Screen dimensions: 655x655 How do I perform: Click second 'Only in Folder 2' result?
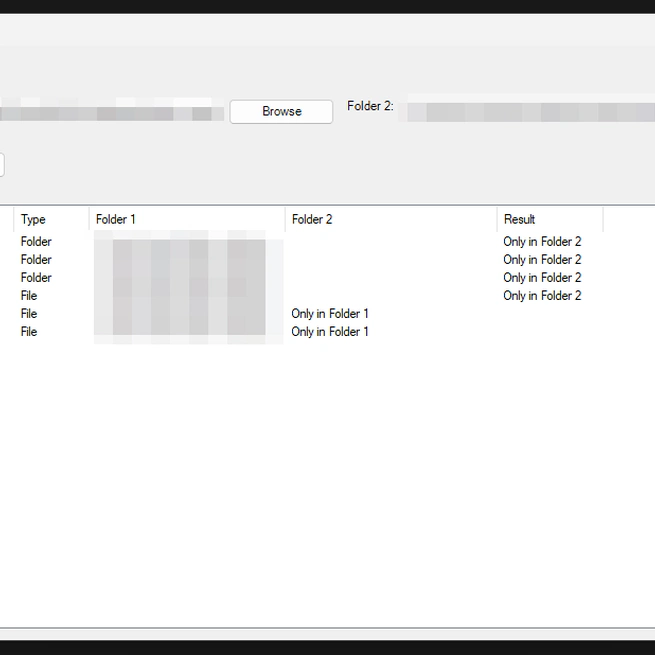click(x=542, y=259)
